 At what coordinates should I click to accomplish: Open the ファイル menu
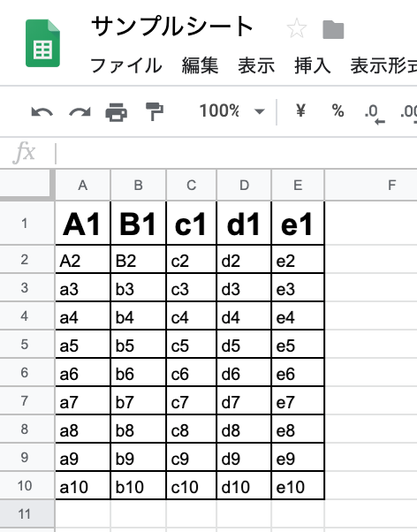pos(126,65)
